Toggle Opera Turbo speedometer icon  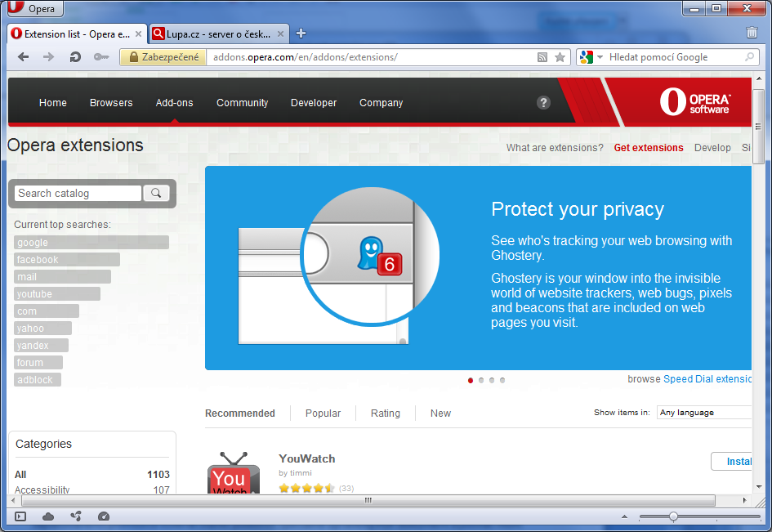coord(104,516)
